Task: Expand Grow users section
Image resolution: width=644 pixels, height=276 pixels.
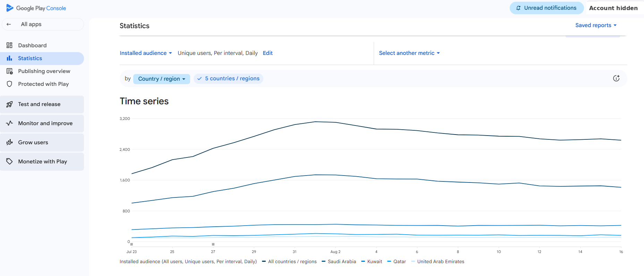Action: click(x=42, y=143)
